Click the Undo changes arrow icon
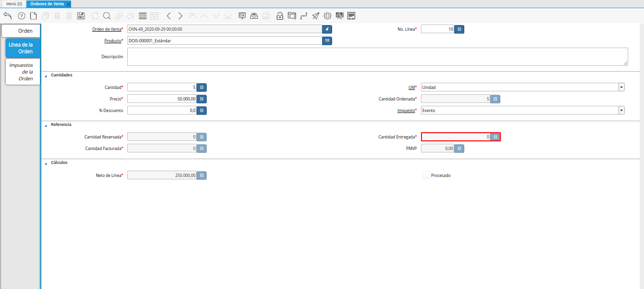This screenshot has height=289, width=644. click(7, 16)
